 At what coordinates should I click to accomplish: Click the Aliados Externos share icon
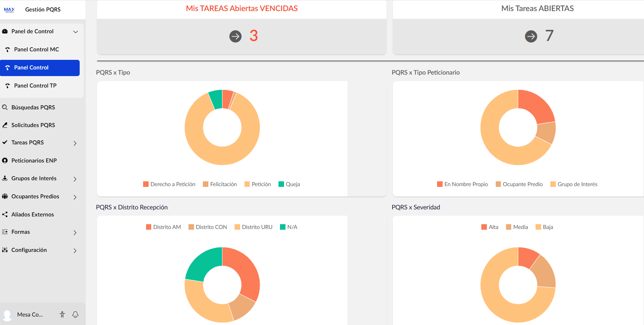(x=5, y=215)
